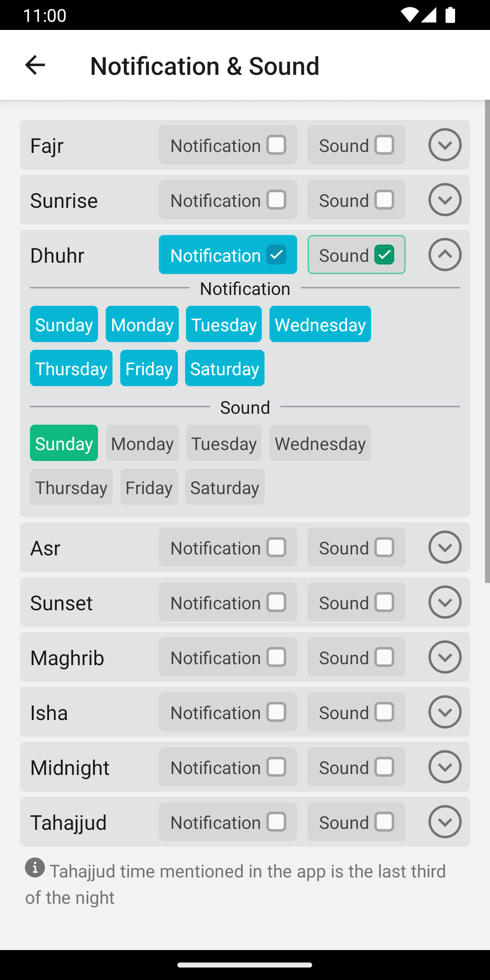Disable the Dhuhr Sound checkbox

tap(384, 255)
